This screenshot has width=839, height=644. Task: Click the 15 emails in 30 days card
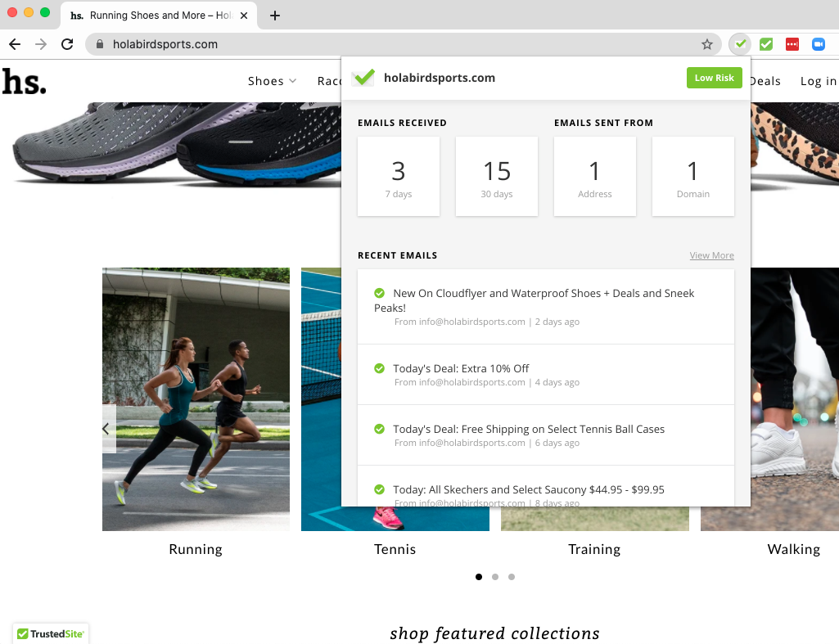pos(497,177)
